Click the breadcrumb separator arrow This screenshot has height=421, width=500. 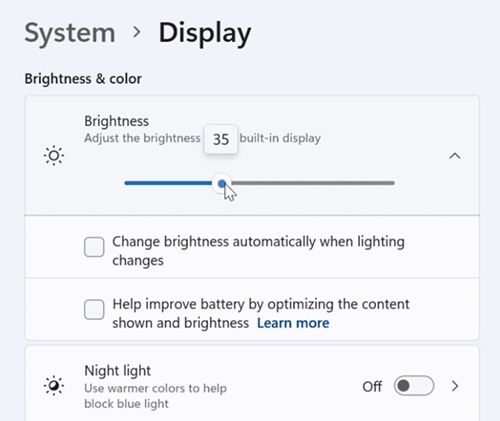137,32
